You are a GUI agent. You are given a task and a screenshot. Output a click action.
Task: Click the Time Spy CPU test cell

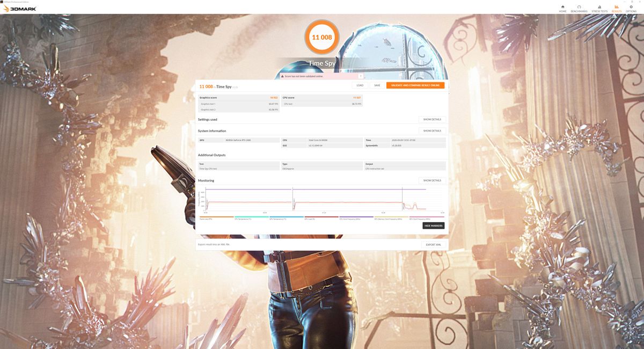239,169
